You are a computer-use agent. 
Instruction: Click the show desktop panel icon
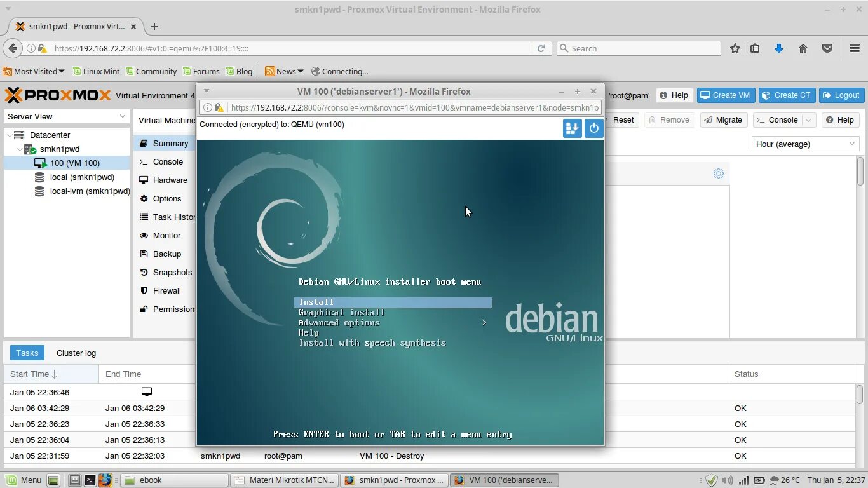(x=53, y=480)
